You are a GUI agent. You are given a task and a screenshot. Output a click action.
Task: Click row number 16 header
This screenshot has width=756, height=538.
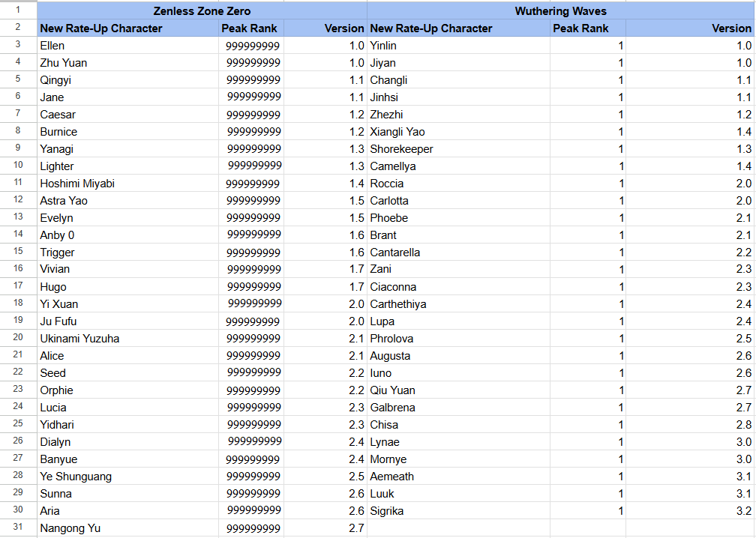(18, 269)
